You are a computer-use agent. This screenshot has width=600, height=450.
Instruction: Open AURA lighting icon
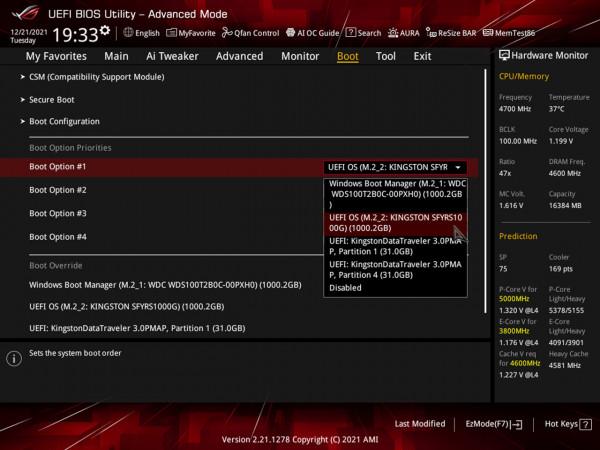(393, 33)
